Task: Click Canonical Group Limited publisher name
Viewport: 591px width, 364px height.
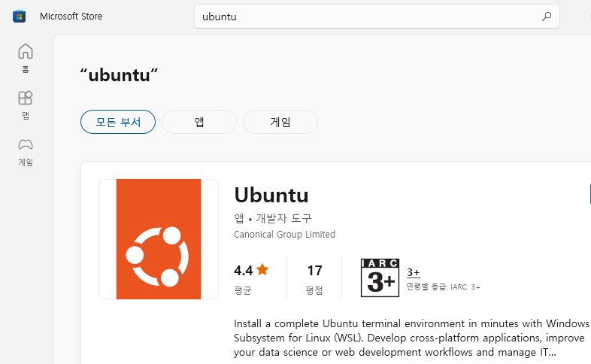Action: pyautogui.click(x=284, y=235)
